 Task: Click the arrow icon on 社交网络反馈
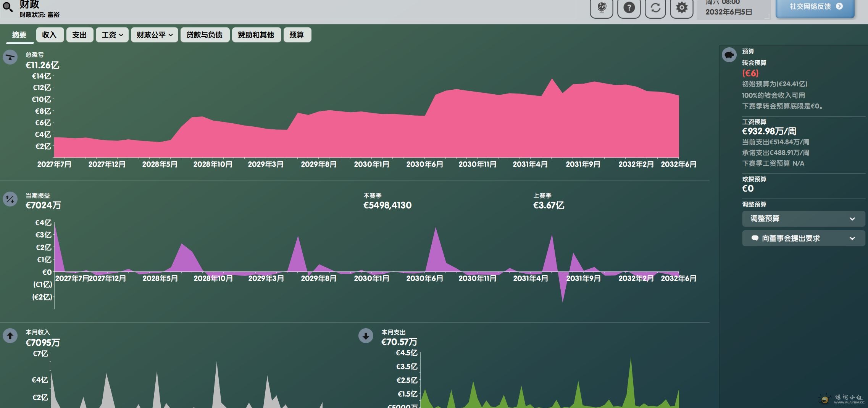point(839,6)
